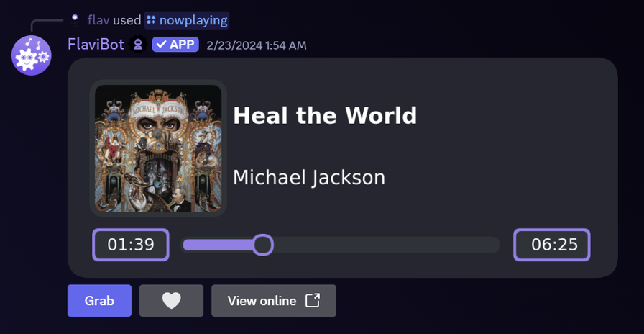Click the robot badge next to FlaviBot
The image size is (644, 334).
139,45
